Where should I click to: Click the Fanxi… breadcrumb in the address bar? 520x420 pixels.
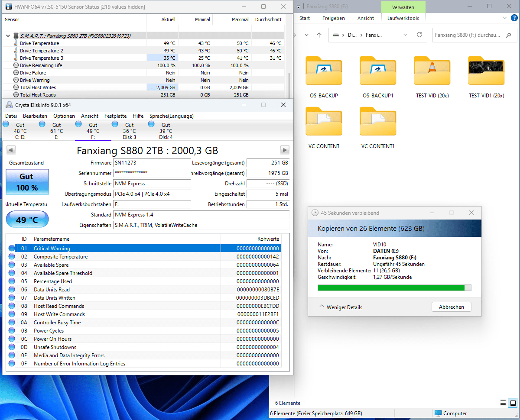374,35
